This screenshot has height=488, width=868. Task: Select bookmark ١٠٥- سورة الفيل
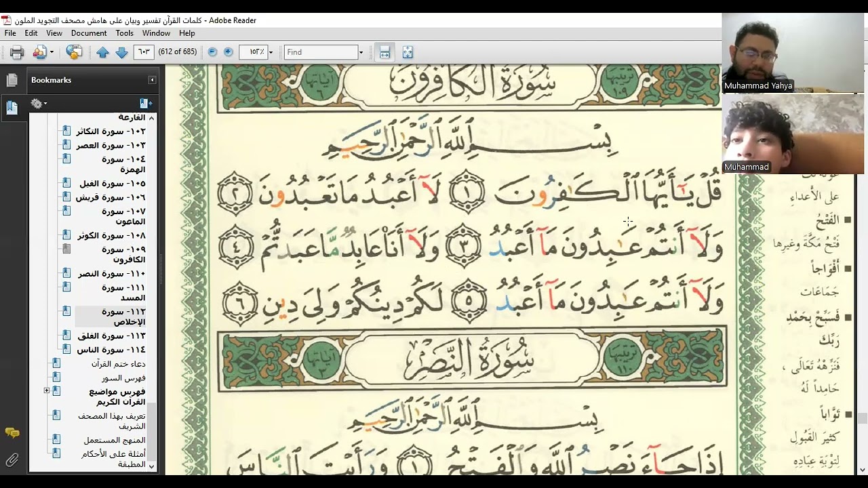click(112, 184)
